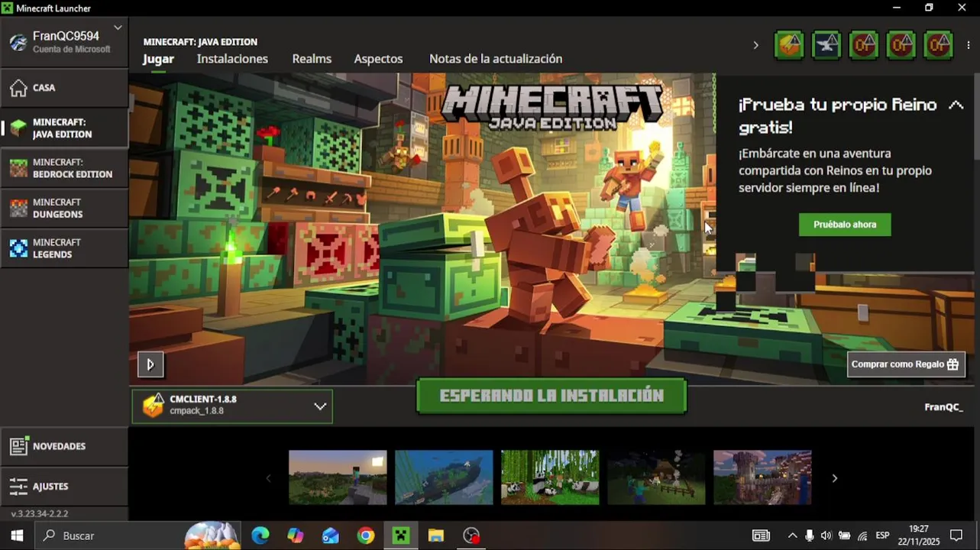Open the sunset landscape news thumbnail
Image resolution: width=980 pixels, height=550 pixels.
(338, 477)
